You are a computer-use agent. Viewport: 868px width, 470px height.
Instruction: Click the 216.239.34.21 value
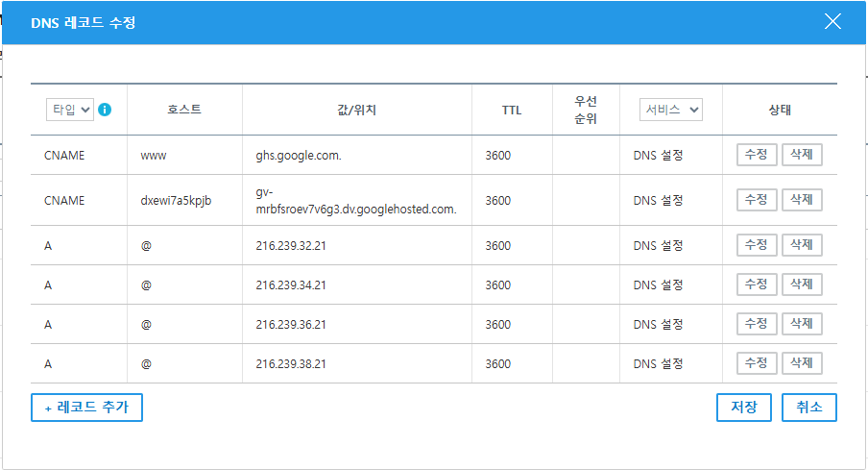point(291,284)
